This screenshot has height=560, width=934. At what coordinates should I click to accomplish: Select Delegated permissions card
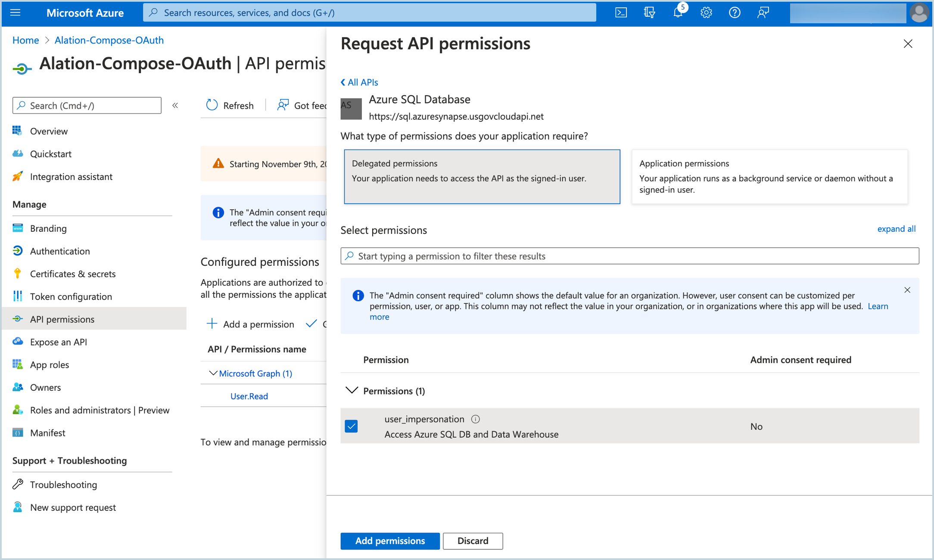tap(482, 177)
